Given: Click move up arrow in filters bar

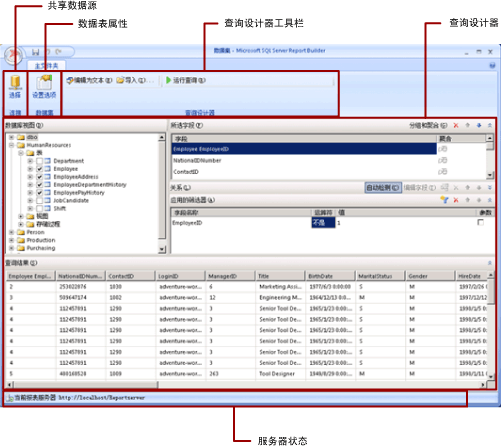Looking at the screenshot, I should pos(467,200).
